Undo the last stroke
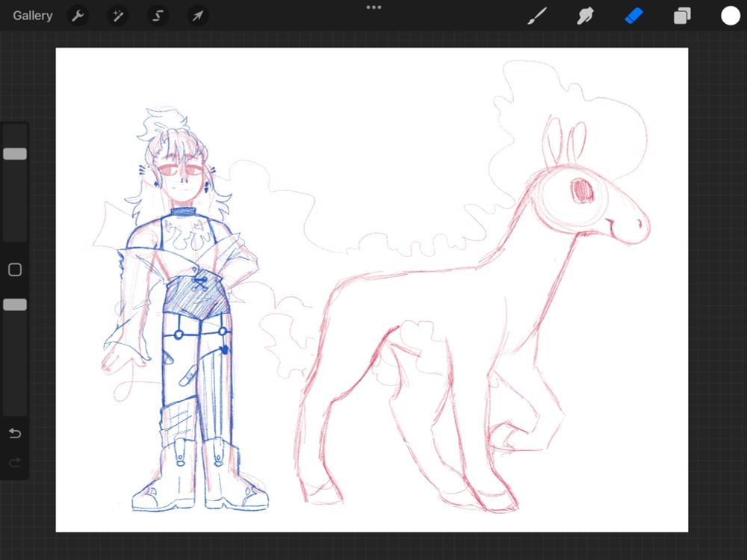The width and height of the screenshot is (747, 560). tap(15, 433)
